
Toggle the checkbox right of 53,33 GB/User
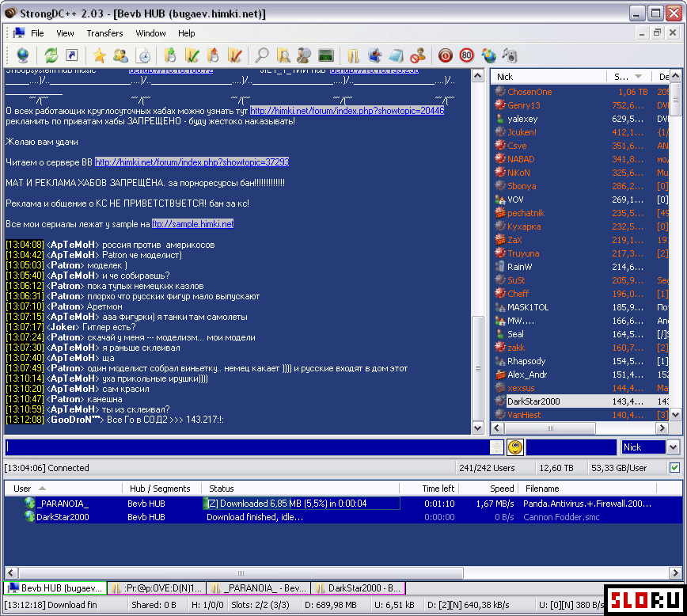pos(674,468)
